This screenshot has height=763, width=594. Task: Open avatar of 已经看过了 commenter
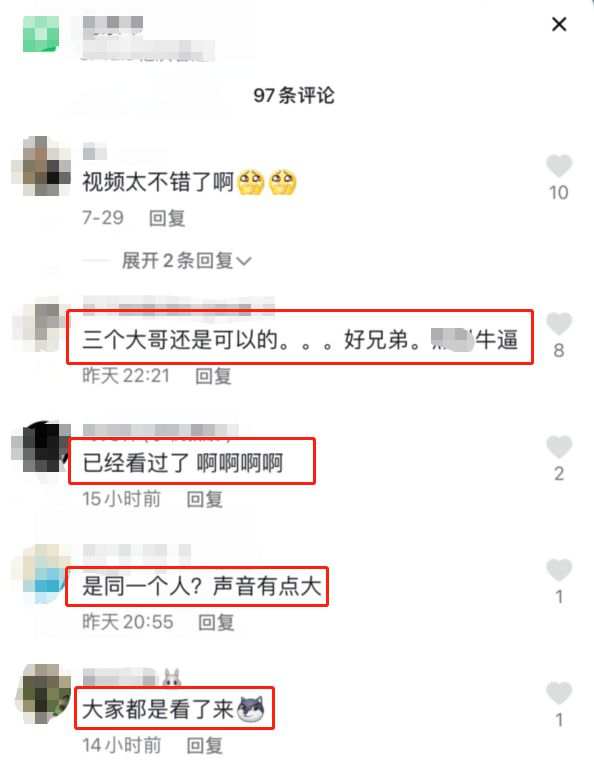pyautogui.click(x=41, y=449)
